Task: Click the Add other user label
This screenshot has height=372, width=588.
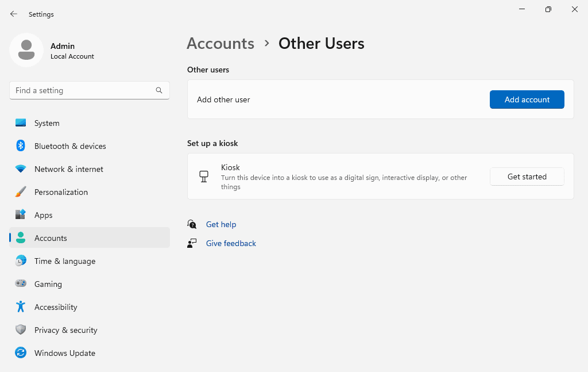Action: point(223,99)
